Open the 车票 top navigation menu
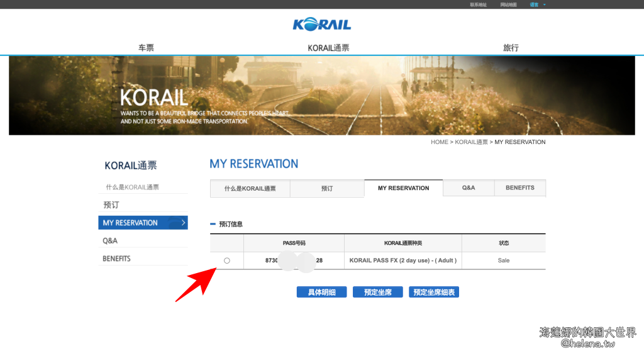644x353 pixels. (146, 48)
